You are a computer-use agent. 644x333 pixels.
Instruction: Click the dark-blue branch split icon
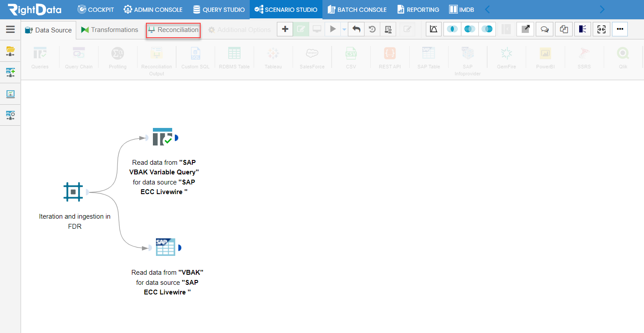pyautogui.click(x=583, y=29)
